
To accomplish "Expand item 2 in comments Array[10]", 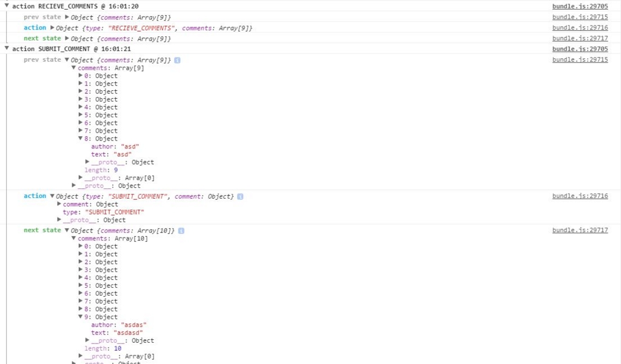I will pyautogui.click(x=81, y=262).
